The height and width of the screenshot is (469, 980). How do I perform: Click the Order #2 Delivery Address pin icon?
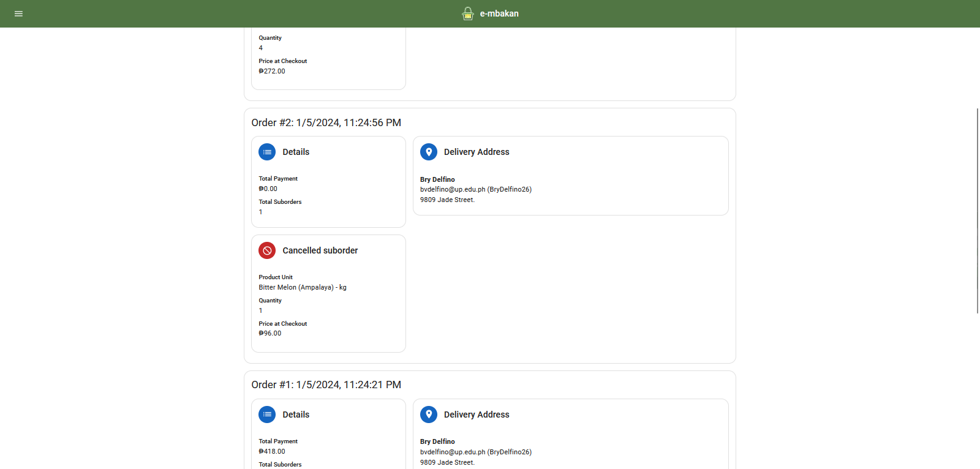coord(429,152)
